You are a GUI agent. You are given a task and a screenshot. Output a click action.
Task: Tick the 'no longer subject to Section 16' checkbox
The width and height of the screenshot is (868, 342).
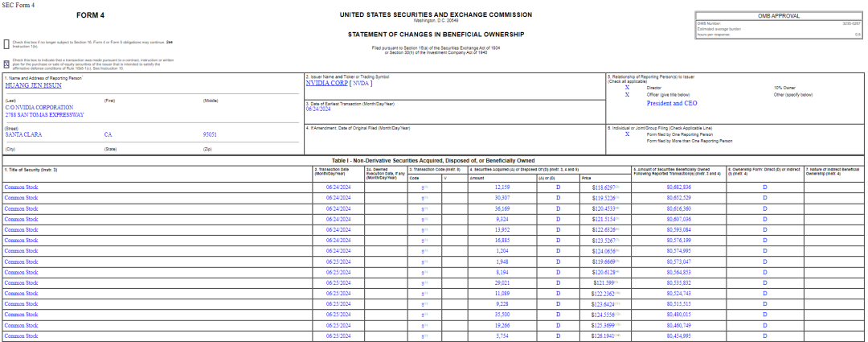pos(6,43)
